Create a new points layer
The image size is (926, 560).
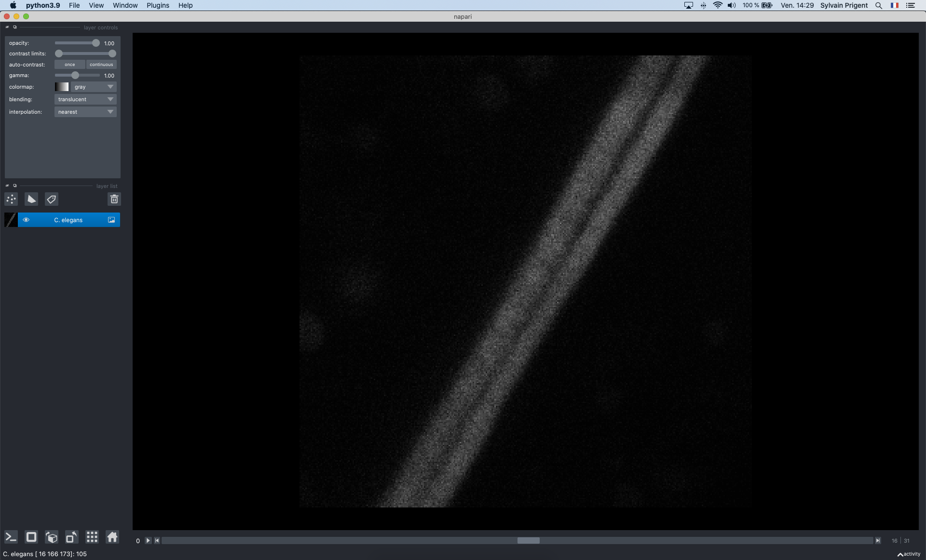(x=11, y=199)
